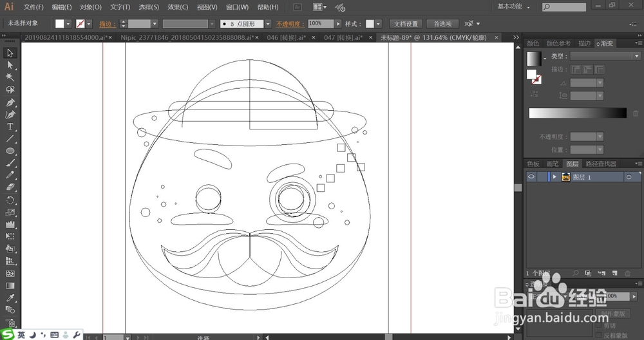The width and height of the screenshot is (644, 340).
Task: Open the 对象(O) menu
Action: coord(90,7)
